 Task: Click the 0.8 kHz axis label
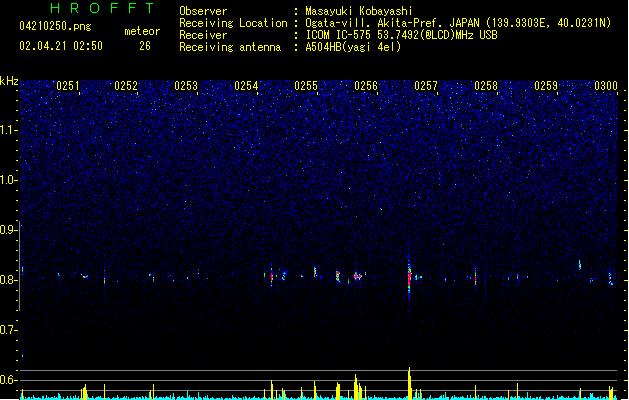pyautogui.click(x=8, y=280)
